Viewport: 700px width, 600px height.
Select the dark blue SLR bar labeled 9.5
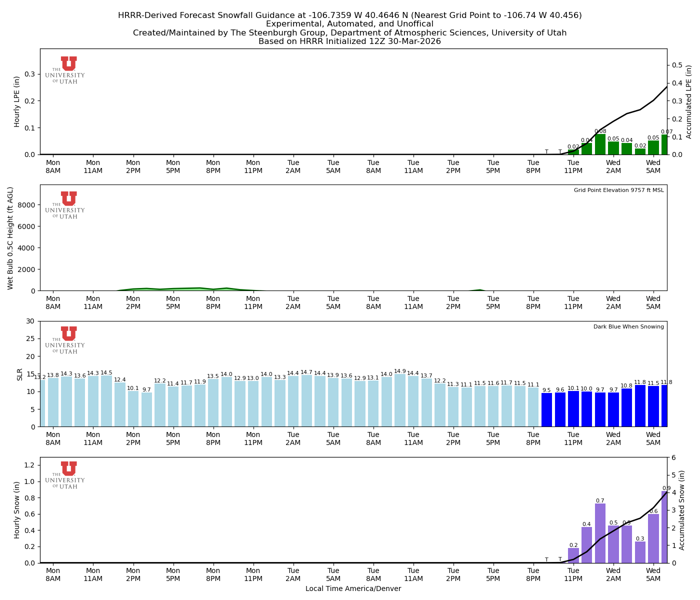546,410
